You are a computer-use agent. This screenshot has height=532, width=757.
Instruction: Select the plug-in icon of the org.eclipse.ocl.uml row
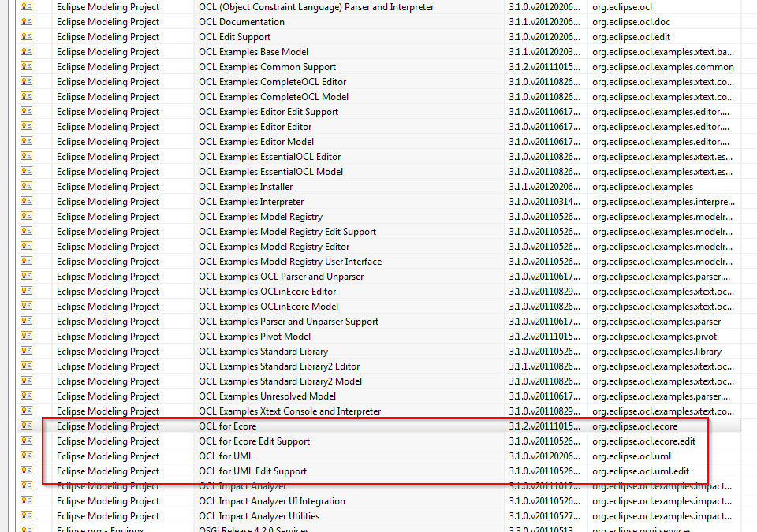[27, 456]
